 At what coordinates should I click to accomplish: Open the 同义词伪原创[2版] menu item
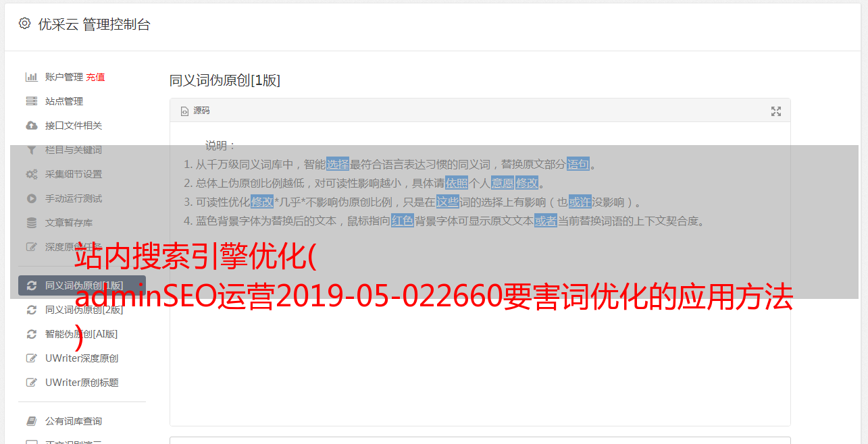(x=84, y=310)
